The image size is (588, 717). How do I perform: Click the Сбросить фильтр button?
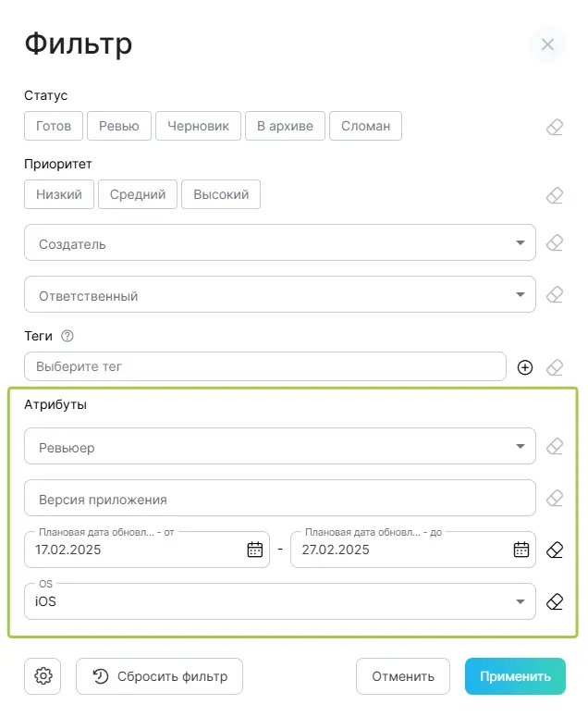point(159,676)
